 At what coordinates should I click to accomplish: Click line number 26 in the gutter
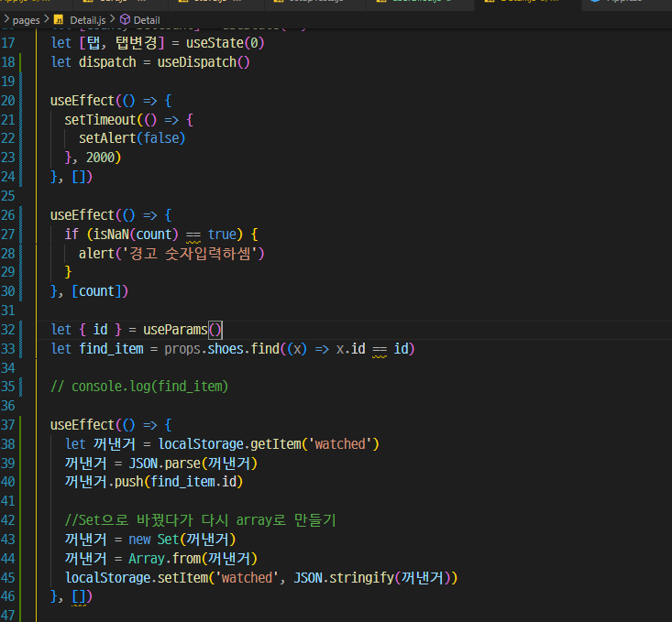click(7, 215)
